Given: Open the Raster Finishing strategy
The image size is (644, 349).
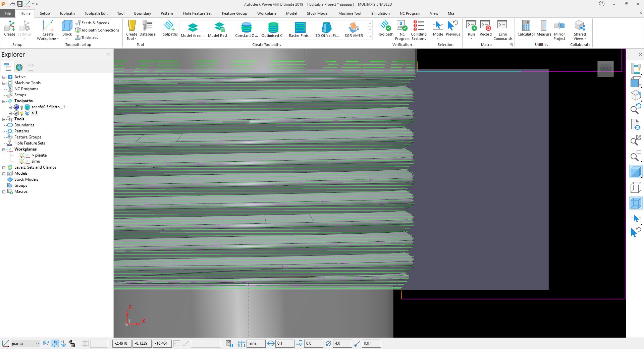Looking at the screenshot, I should coord(300,28).
